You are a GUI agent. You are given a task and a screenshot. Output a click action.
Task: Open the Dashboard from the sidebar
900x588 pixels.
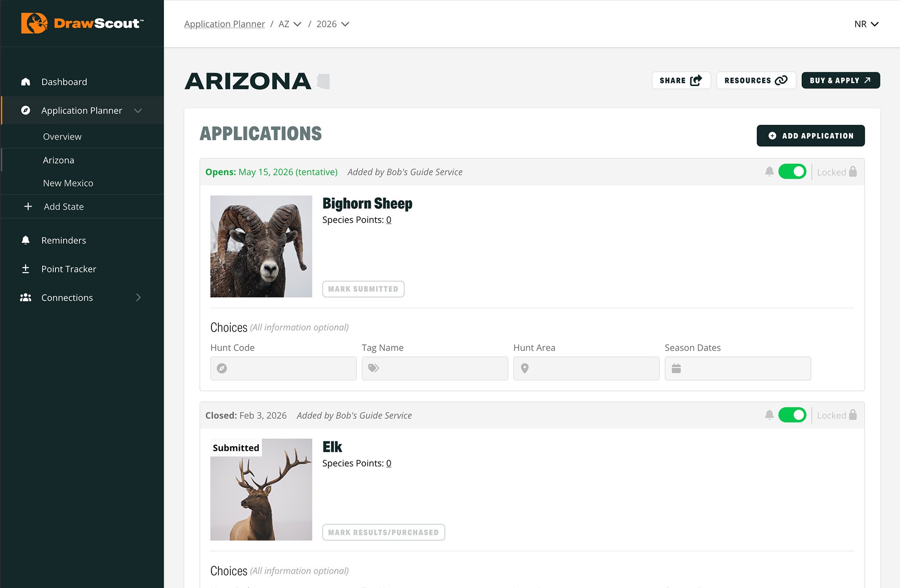[x=64, y=82]
